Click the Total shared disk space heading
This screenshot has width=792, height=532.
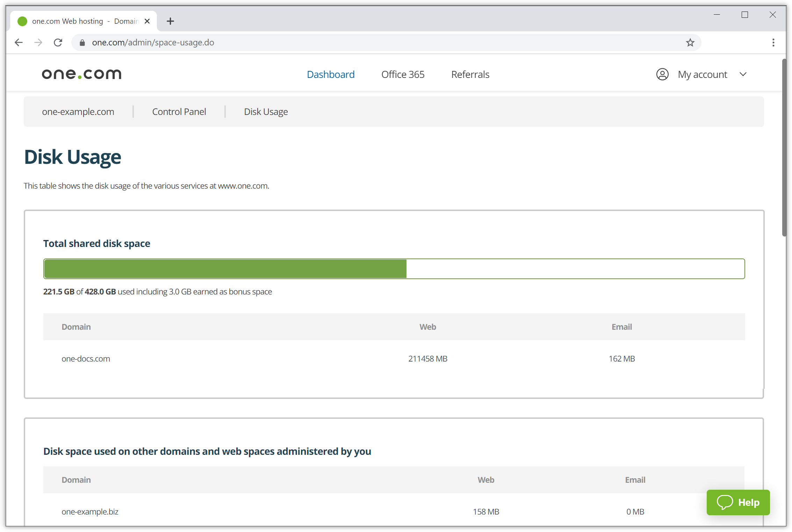(x=97, y=243)
